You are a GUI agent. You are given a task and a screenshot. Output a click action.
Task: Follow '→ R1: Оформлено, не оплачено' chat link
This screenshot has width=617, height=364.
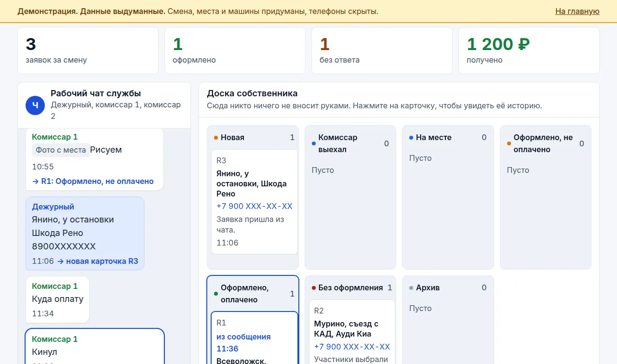click(x=93, y=182)
